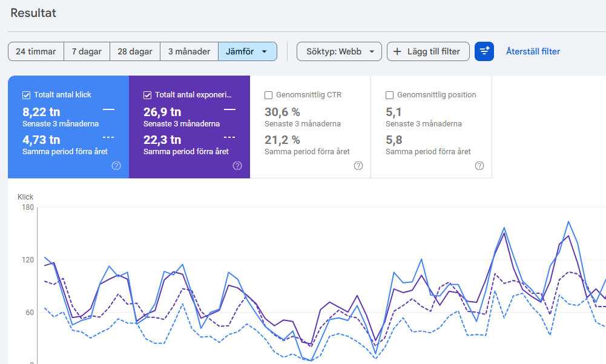Image resolution: width=606 pixels, height=364 pixels.
Task: Open the Söktyp: Webb dropdown
Action: [x=339, y=51]
